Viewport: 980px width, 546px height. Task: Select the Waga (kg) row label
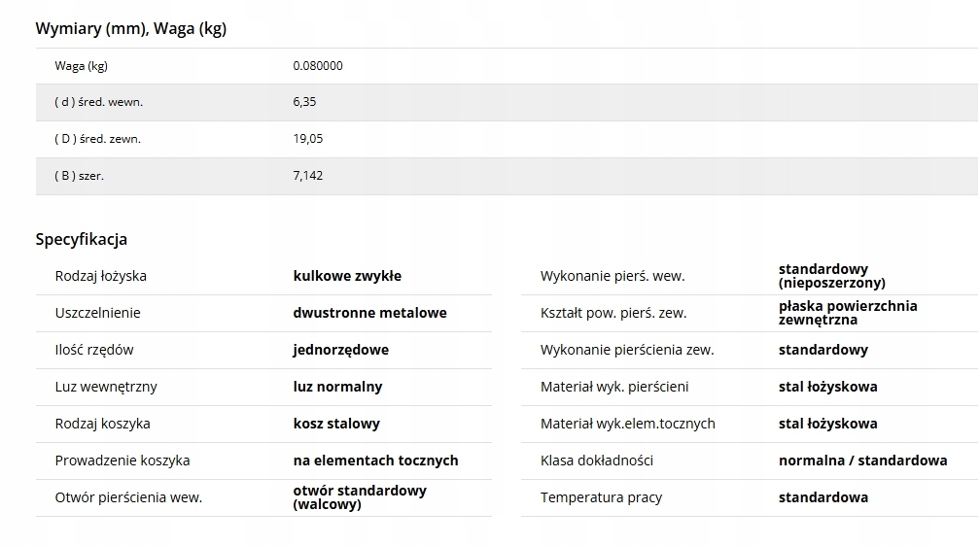82,66
